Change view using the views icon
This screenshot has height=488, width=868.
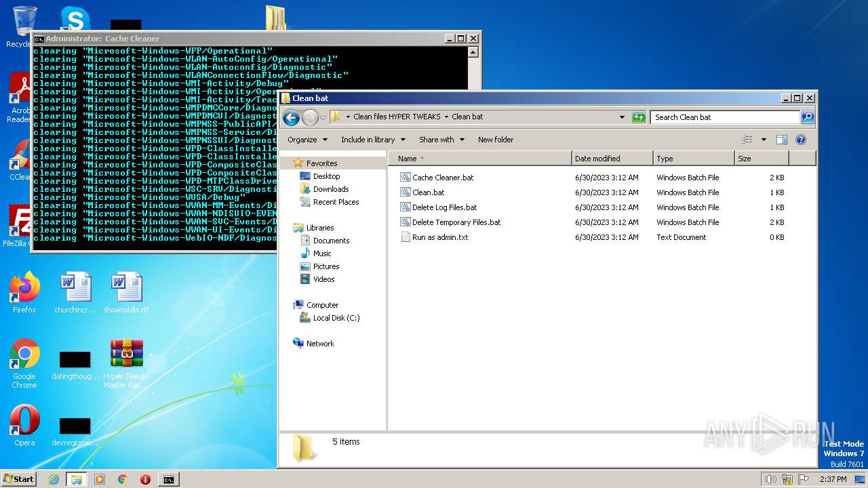tap(747, 140)
